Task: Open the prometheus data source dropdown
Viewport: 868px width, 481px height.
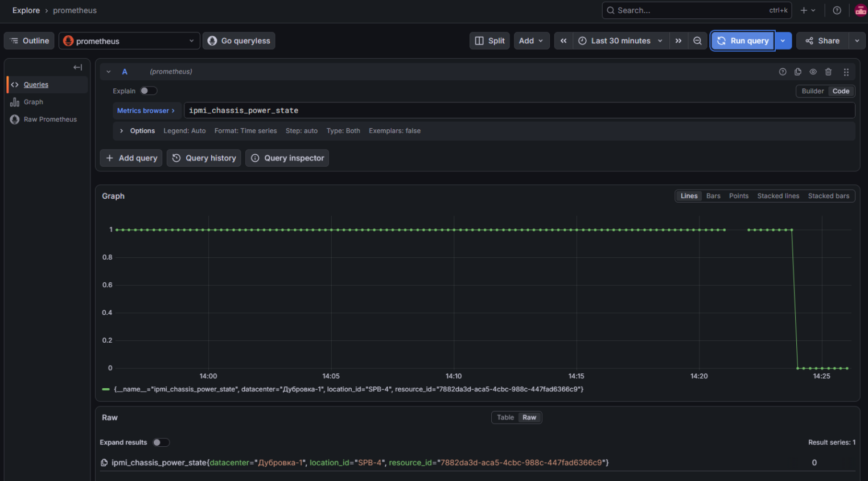Action: tap(129, 41)
